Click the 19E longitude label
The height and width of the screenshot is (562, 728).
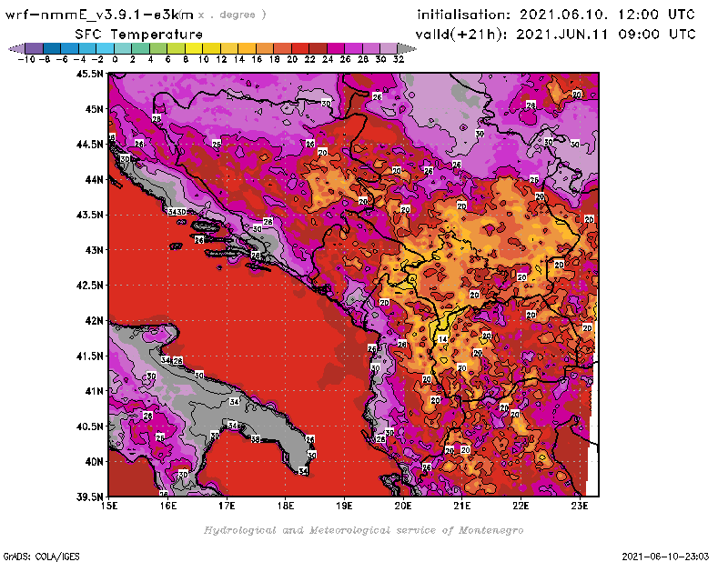[x=345, y=506]
